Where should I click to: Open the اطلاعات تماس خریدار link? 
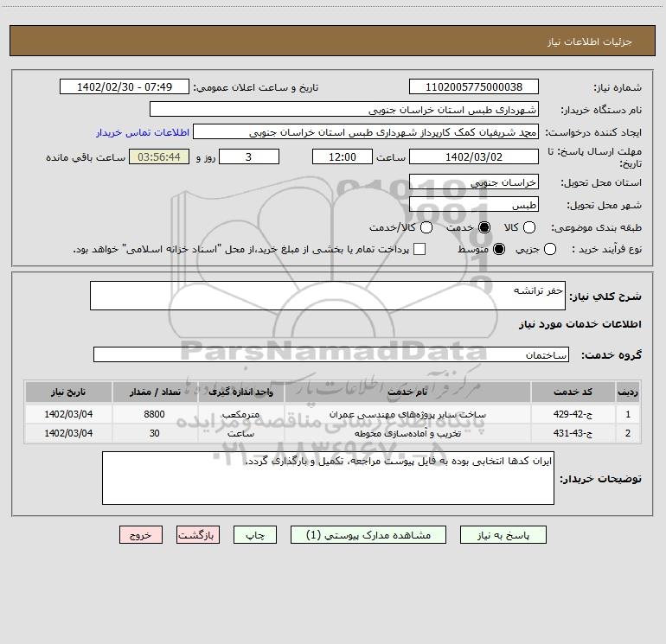143,132
